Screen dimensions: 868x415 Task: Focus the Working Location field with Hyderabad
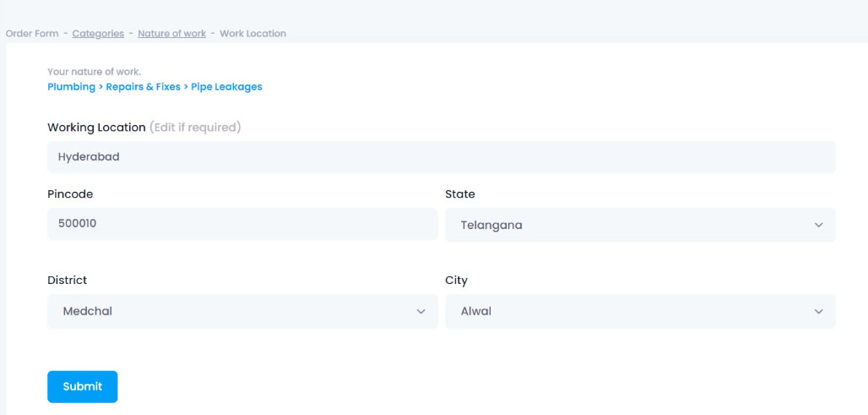point(442,157)
